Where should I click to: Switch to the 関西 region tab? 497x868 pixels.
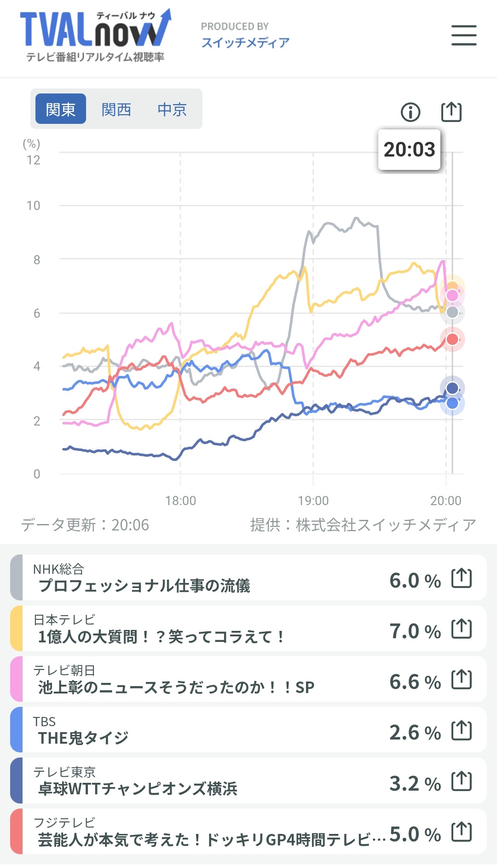click(x=116, y=109)
